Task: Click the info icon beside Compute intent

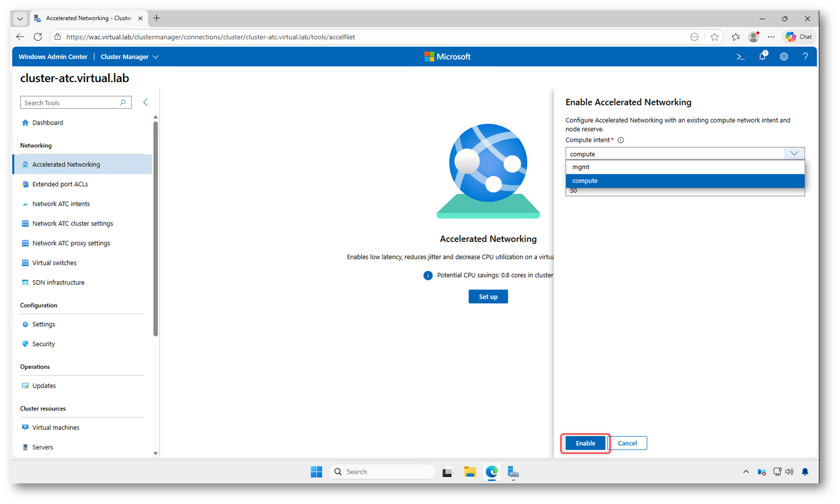Action: tap(621, 140)
